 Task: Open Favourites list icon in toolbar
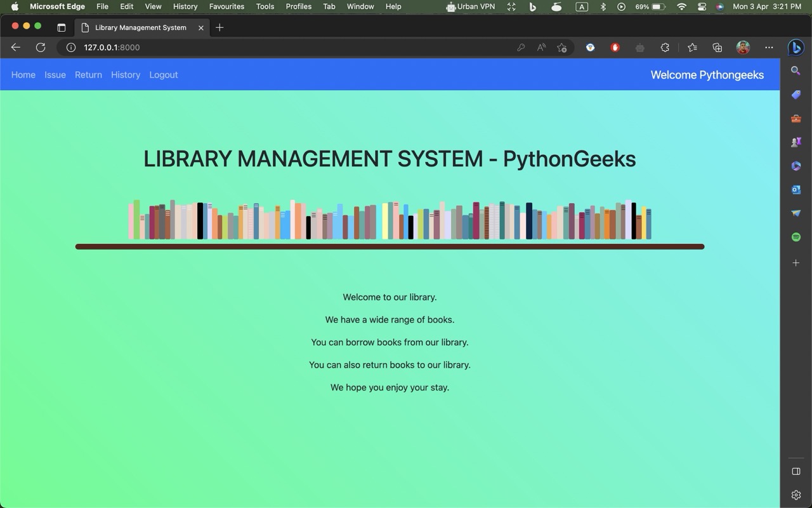pos(692,47)
